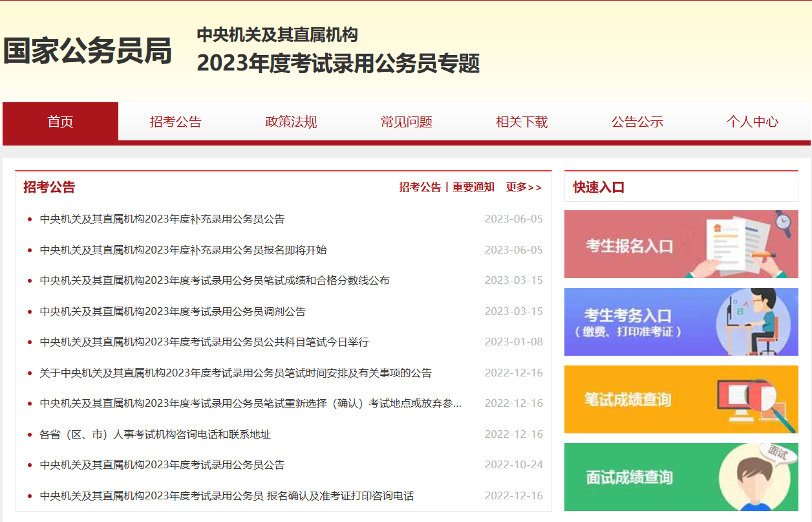Viewport: 812px width, 522px height.
Task: Switch to 公告公示 in the navigation bar
Action: [637, 122]
